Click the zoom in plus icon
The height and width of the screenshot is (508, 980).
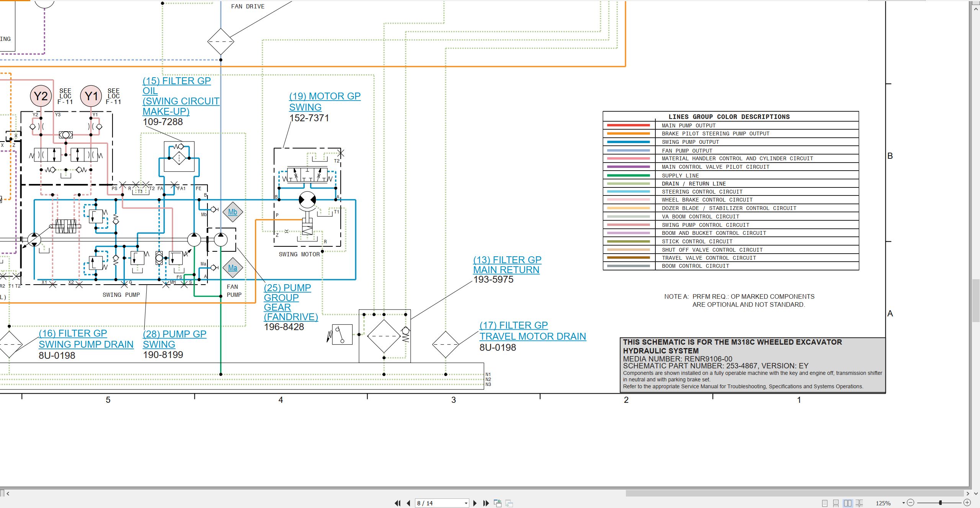click(x=967, y=503)
